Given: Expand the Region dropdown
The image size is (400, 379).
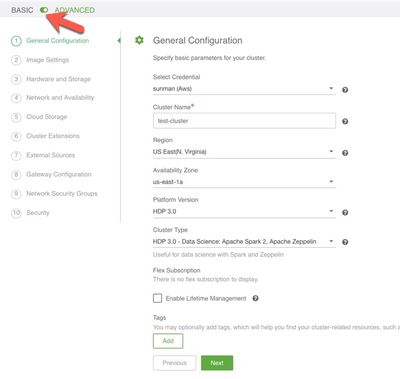Looking at the screenshot, I should pos(244,152).
